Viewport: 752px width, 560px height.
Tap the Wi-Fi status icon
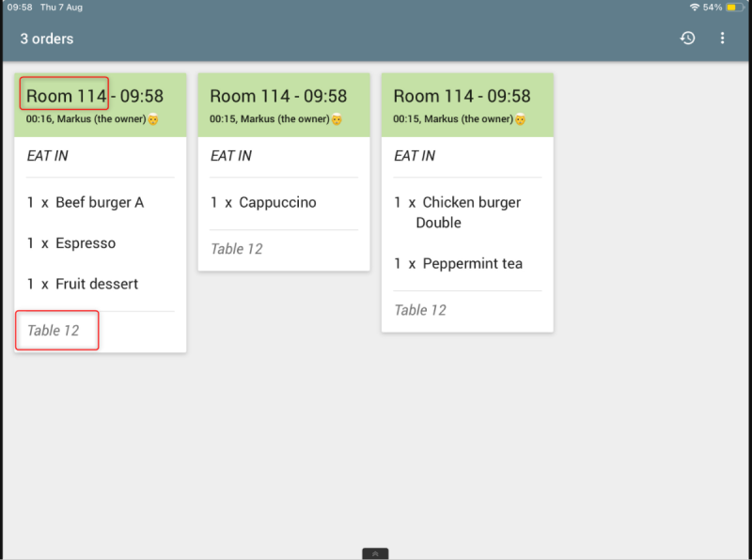tap(695, 8)
